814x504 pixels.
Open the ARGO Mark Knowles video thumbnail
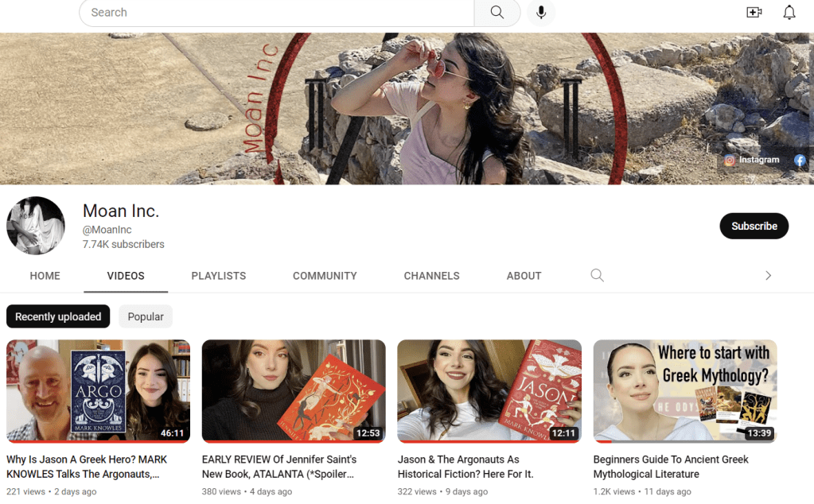click(x=98, y=390)
